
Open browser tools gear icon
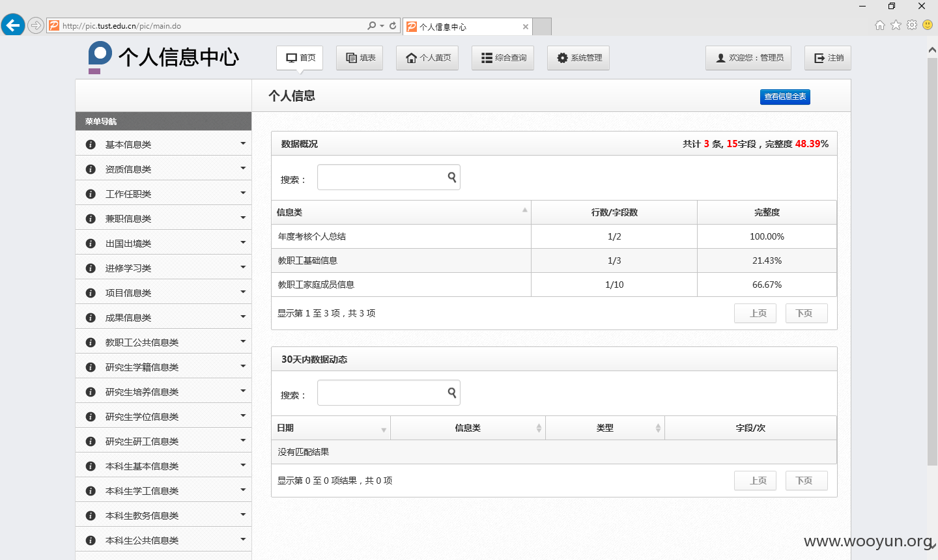(x=912, y=25)
